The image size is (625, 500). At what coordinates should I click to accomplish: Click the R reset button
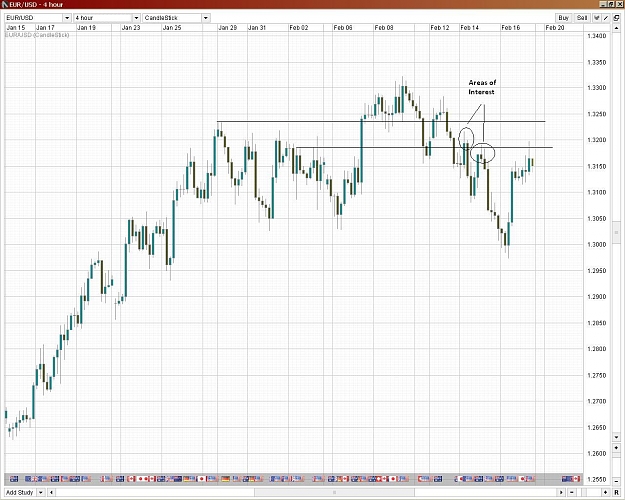click(616, 492)
